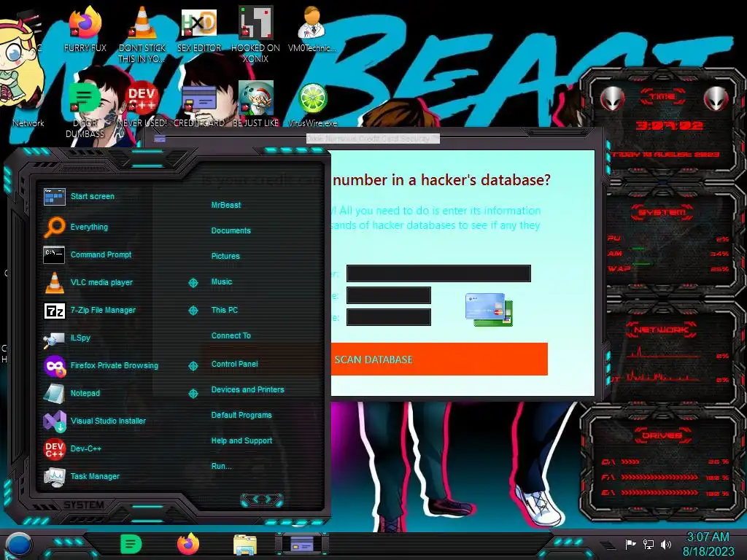The image size is (747, 560).
Task: Open Music from the start menu
Action: (222, 281)
